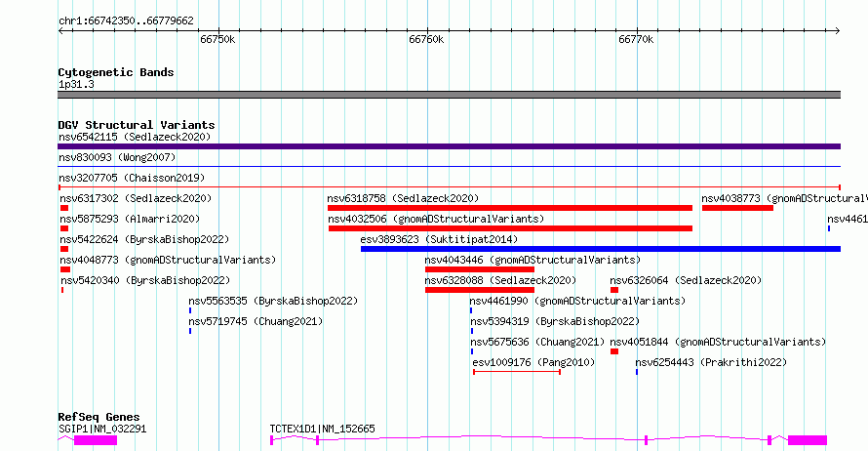Click the nsv6326064 (Sedlazeck2020) label

click(x=686, y=280)
